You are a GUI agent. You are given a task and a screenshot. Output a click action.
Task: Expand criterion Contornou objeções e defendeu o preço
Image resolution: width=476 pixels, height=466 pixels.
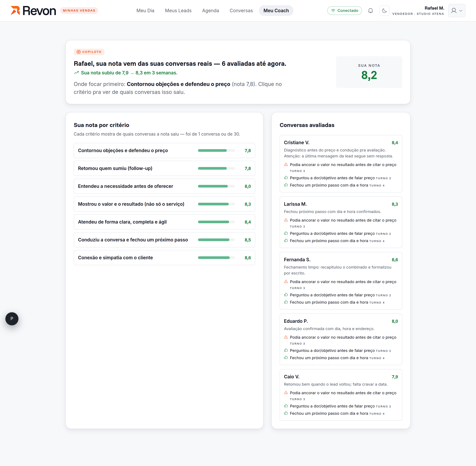[x=164, y=150]
